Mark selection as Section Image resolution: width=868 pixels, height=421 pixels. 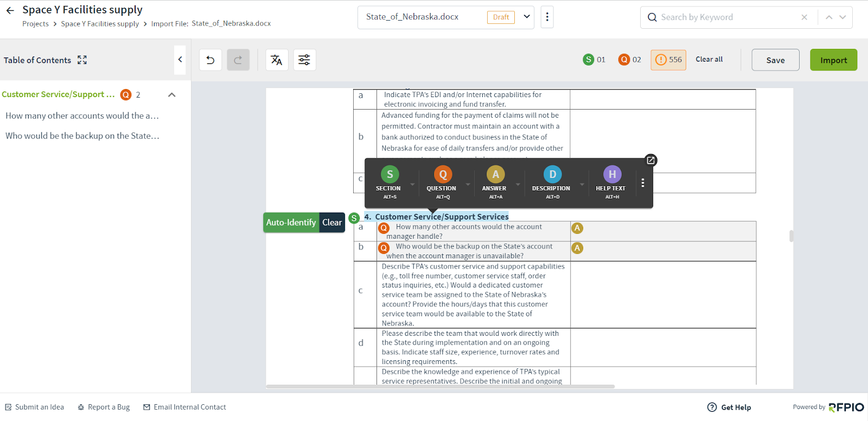click(390, 182)
